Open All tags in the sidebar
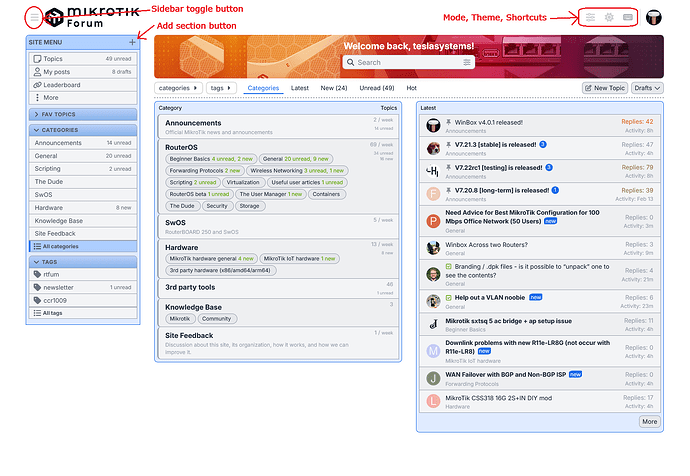 pyautogui.click(x=83, y=313)
